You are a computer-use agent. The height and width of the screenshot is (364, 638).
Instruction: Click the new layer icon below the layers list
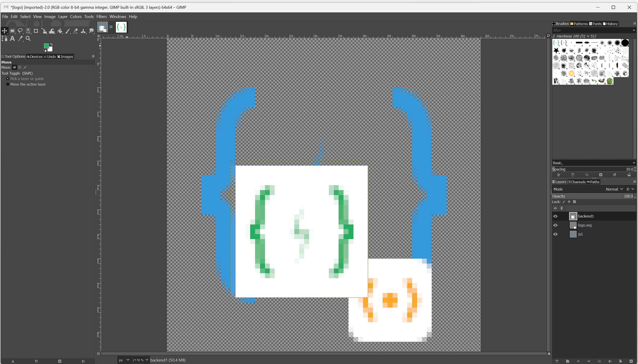tap(557, 361)
